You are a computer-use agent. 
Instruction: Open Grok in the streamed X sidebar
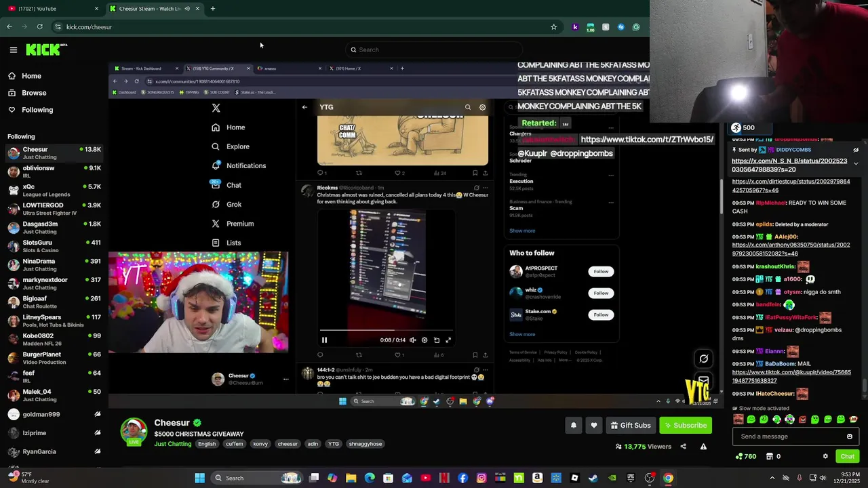(x=226, y=204)
